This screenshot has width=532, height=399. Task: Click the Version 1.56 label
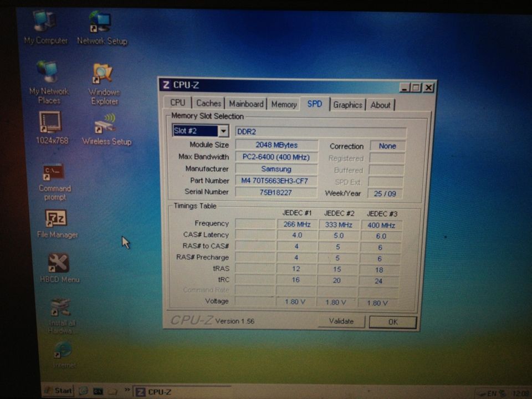pos(235,321)
